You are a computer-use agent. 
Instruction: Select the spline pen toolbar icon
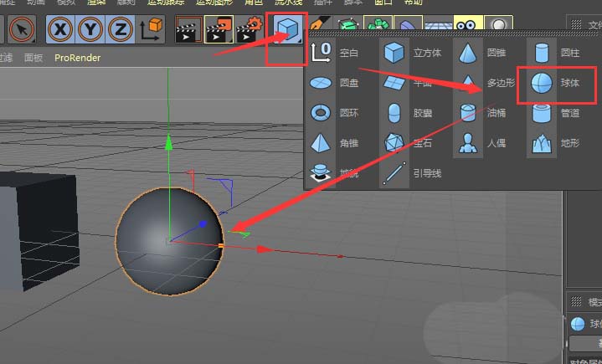click(x=320, y=23)
